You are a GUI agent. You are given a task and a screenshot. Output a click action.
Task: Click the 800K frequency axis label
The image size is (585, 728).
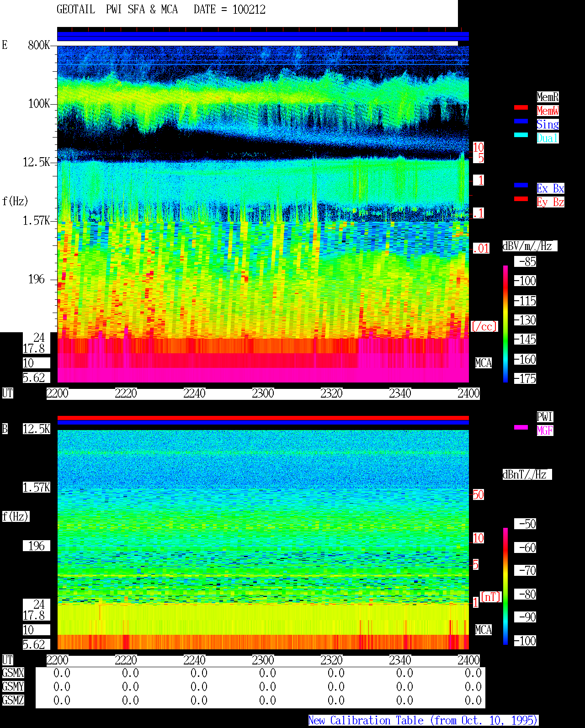(x=39, y=45)
